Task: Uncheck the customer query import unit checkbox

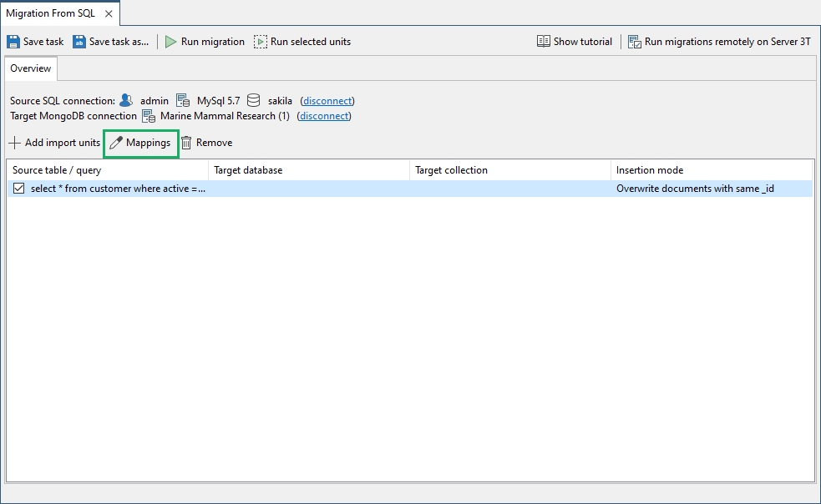Action: click(19, 189)
